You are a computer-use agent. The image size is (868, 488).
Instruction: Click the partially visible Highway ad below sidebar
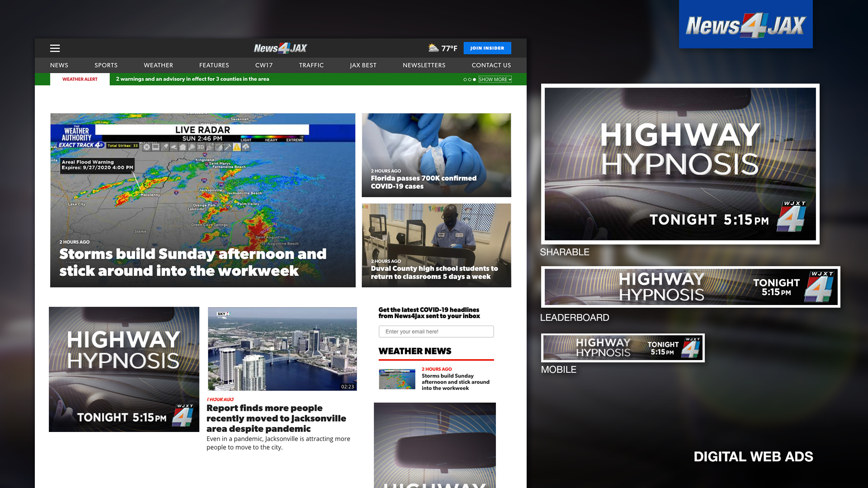point(435,445)
